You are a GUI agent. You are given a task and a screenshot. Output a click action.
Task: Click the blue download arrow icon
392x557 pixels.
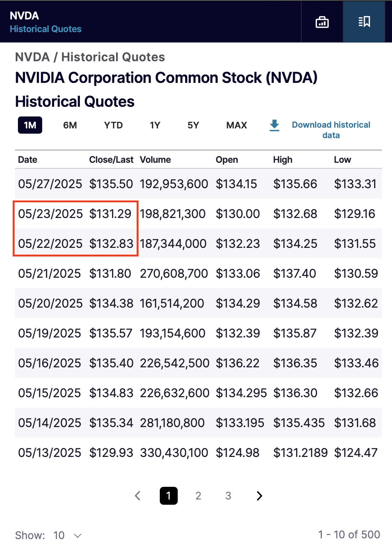274,125
